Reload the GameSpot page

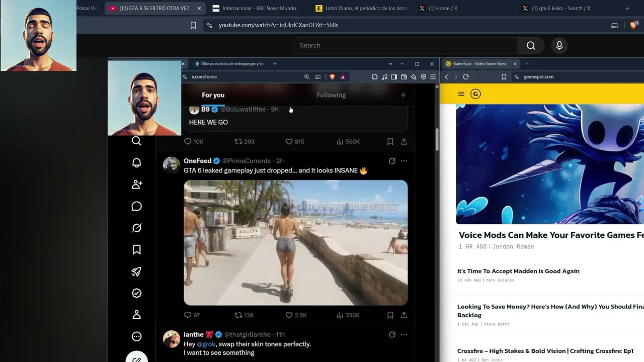pos(465,77)
